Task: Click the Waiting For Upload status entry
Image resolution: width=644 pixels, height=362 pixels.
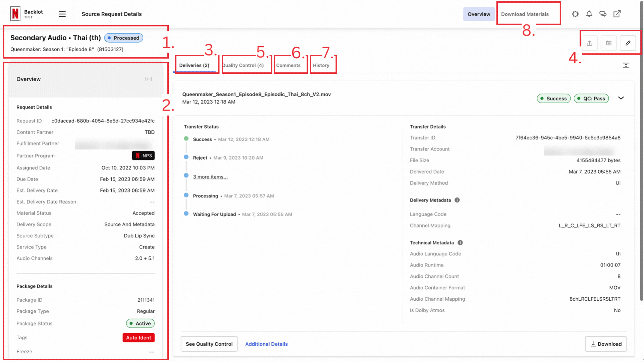Action: 243,215
